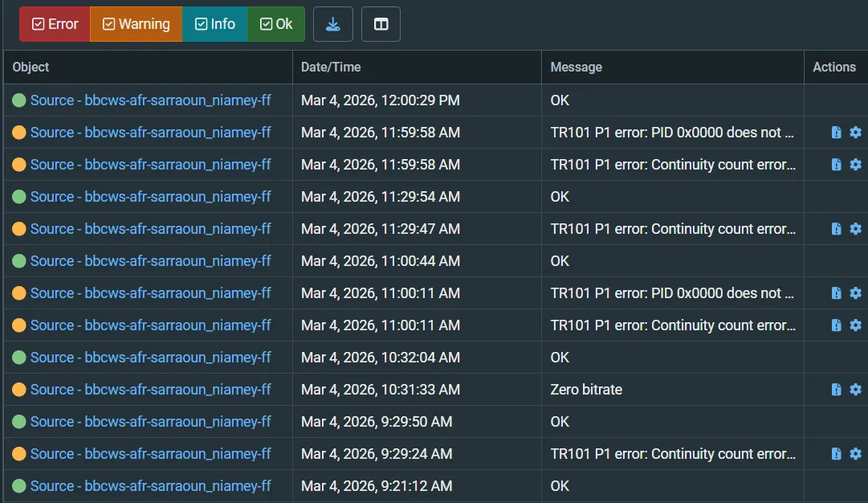
Task: Open settings gear for 11:29:47 AM row
Action: click(855, 229)
